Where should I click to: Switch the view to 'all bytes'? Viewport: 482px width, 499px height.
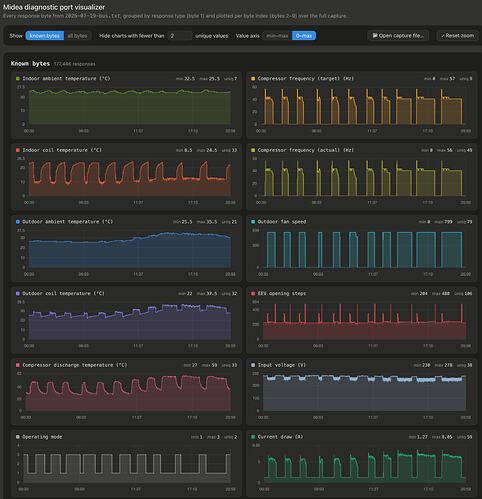(x=77, y=36)
